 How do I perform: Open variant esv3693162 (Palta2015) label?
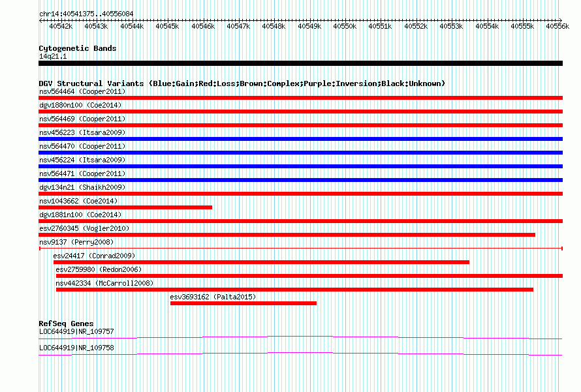[x=213, y=297]
